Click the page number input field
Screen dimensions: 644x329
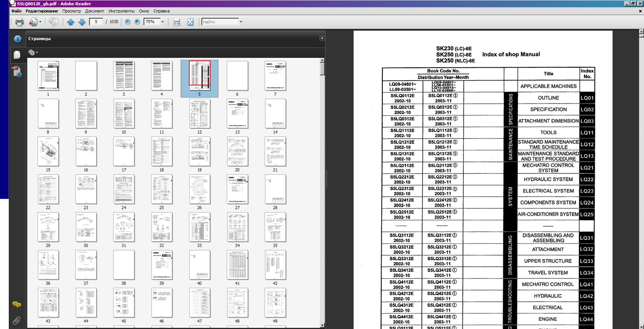(x=96, y=22)
